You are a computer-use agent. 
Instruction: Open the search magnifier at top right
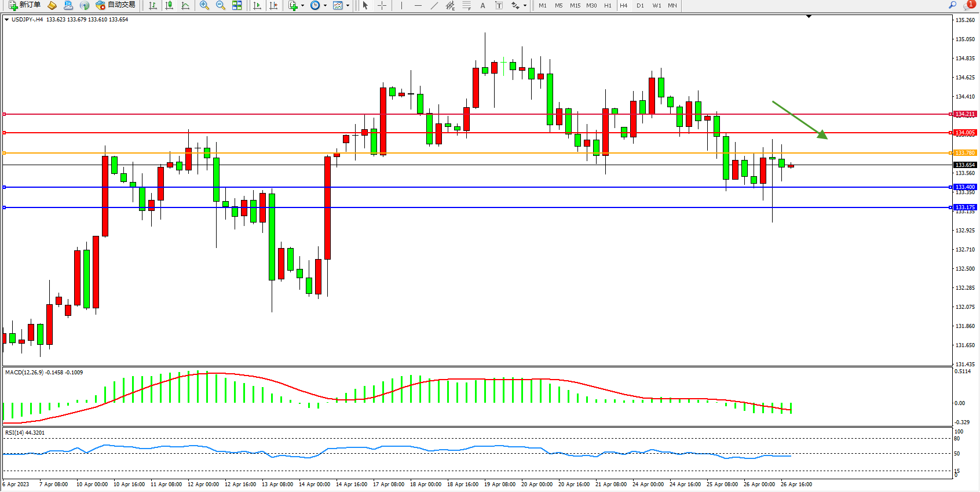pos(952,5)
